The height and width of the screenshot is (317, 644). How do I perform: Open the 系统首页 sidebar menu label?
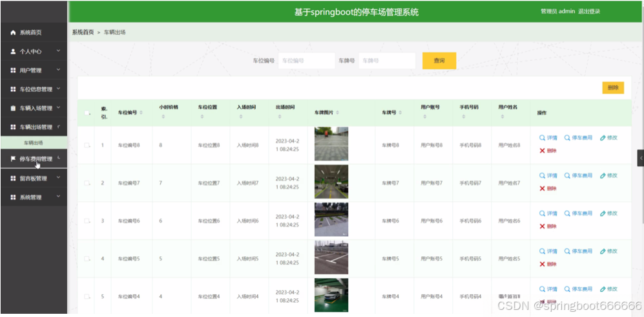tap(31, 32)
